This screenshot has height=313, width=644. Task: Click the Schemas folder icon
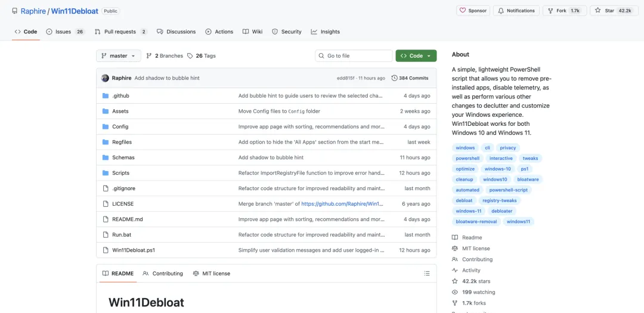point(105,157)
